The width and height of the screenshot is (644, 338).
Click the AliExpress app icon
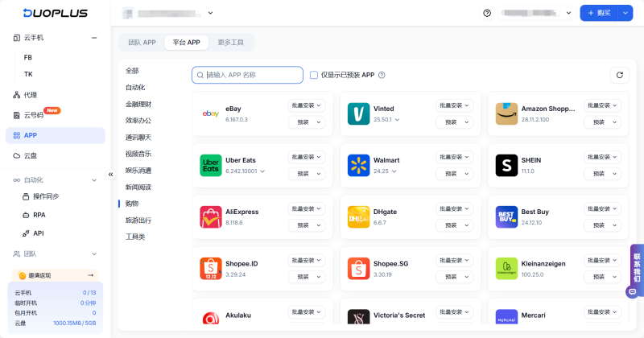tap(210, 217)
